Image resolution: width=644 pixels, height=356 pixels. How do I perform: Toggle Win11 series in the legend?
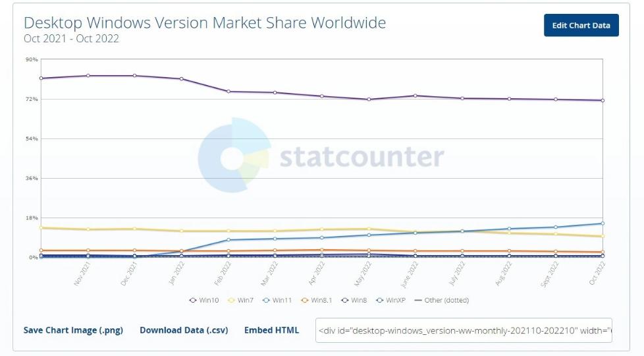tap(277, 301)
